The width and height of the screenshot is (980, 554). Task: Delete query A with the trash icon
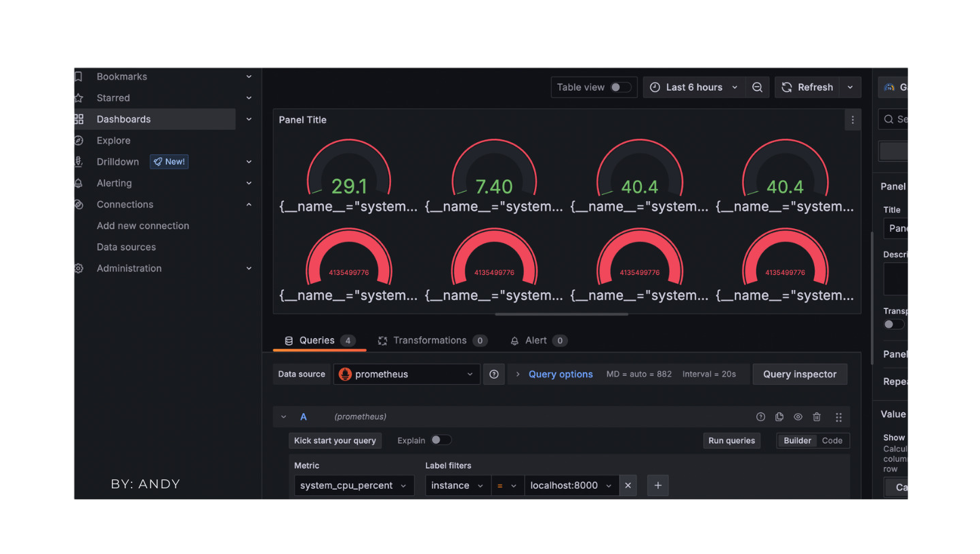pos(817,417)
